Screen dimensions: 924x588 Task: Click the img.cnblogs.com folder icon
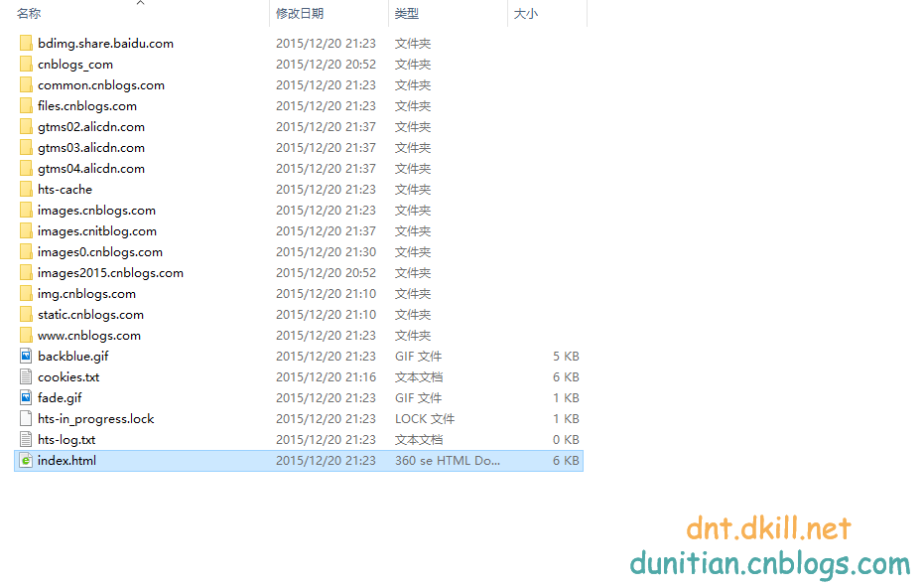tap(26, 293)
